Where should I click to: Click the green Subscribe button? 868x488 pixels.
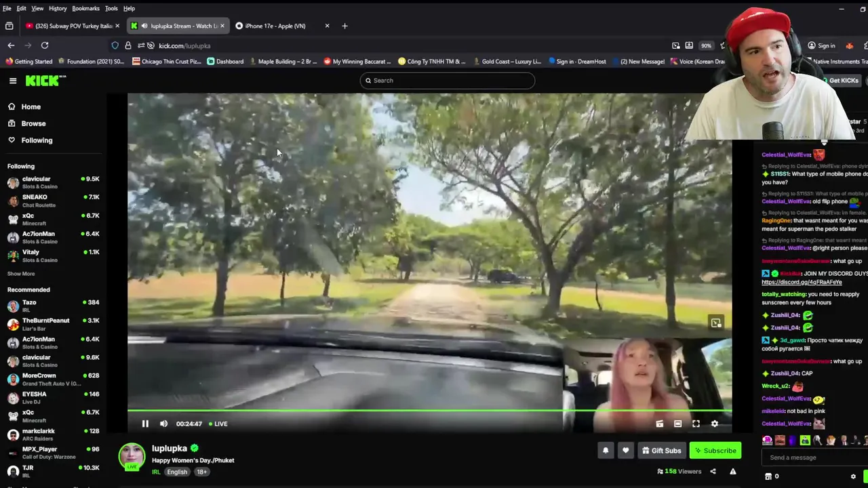[x=715, y=450]
